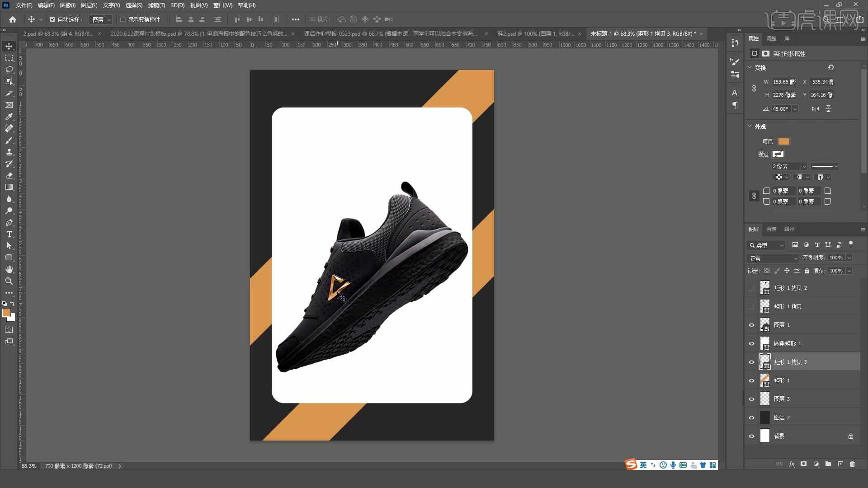Open the 视图(V) menu
This screenshot has width=868, height=488.
[198, 5]
